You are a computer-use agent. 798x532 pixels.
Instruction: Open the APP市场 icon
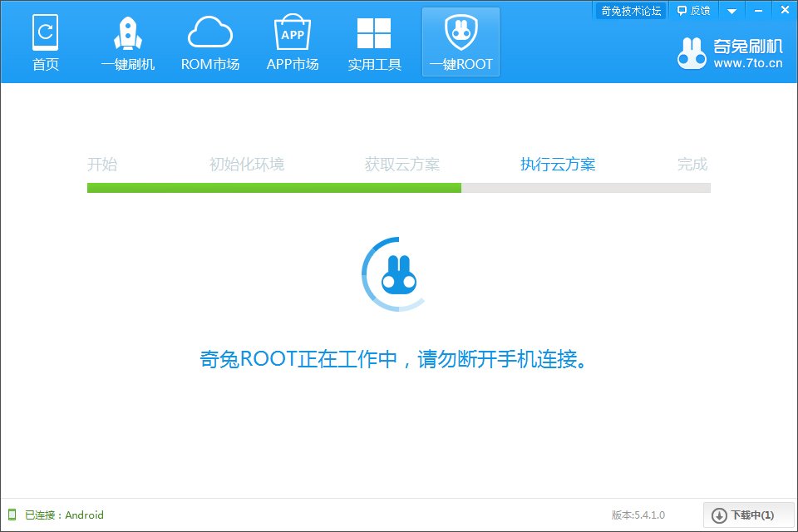click(x=293, y=33)
